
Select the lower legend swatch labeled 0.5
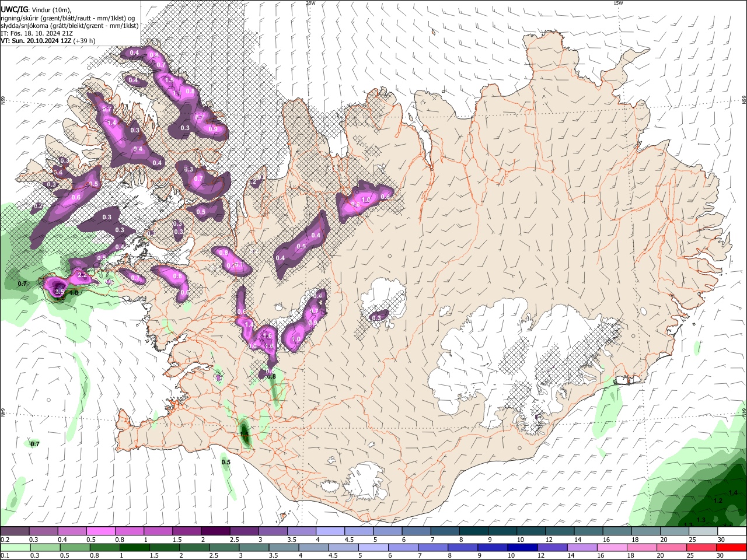click(x=75, y=547)
